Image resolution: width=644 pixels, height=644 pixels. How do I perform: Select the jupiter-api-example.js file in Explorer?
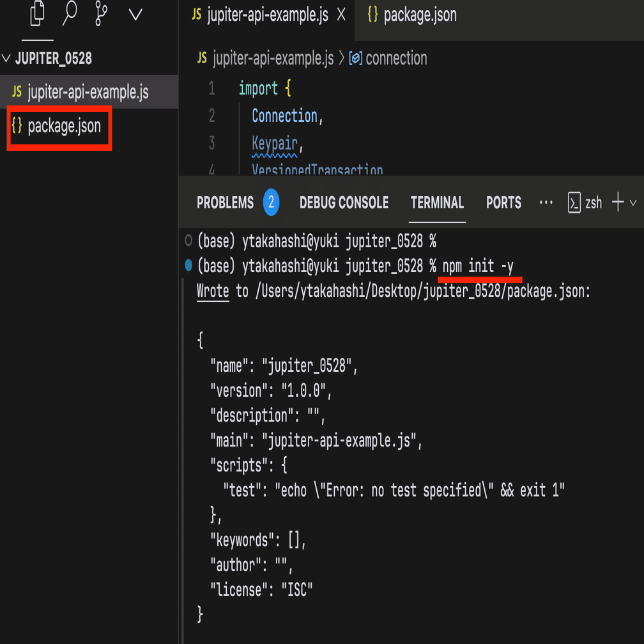click(70, 91)
